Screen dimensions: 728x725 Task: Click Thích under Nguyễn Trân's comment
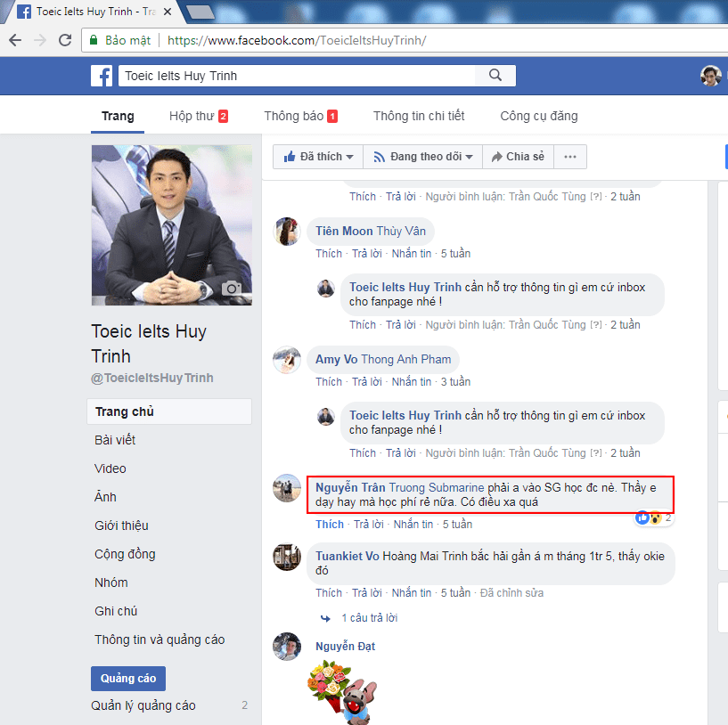[330, 525]
